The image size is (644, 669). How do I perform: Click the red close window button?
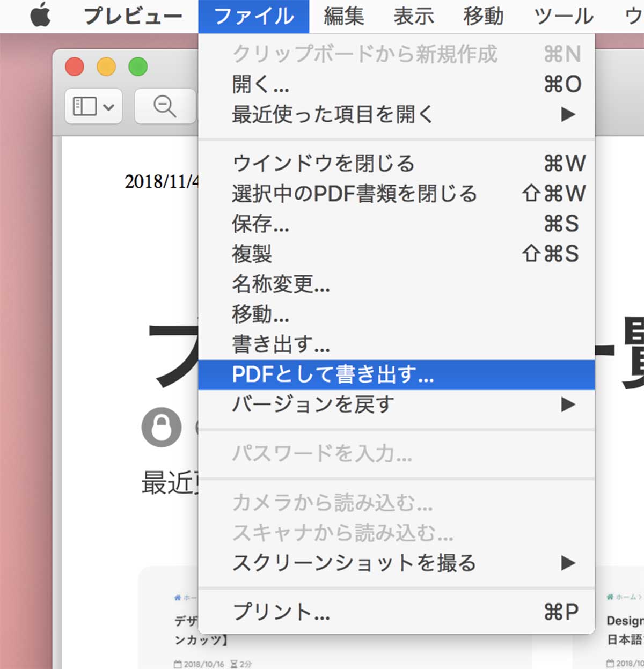click(x=75, y=67)
